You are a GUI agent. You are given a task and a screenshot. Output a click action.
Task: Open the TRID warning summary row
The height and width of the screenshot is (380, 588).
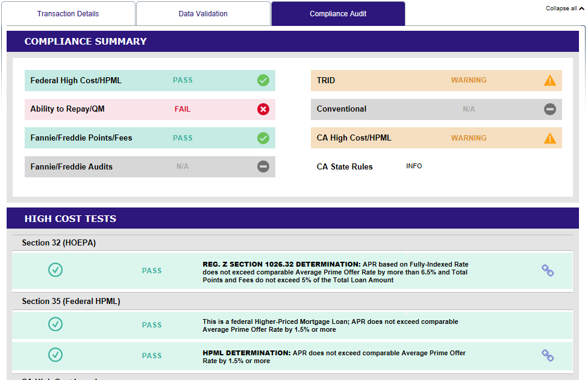click(437, 80)
